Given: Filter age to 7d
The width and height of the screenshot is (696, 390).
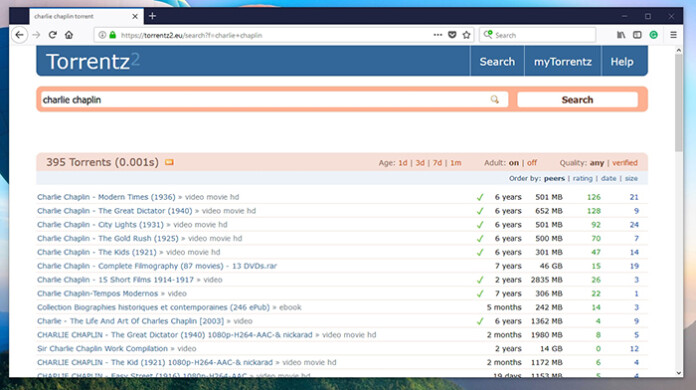Looking at the screenshot, I should pyautogui.click(x=437, y=163).
